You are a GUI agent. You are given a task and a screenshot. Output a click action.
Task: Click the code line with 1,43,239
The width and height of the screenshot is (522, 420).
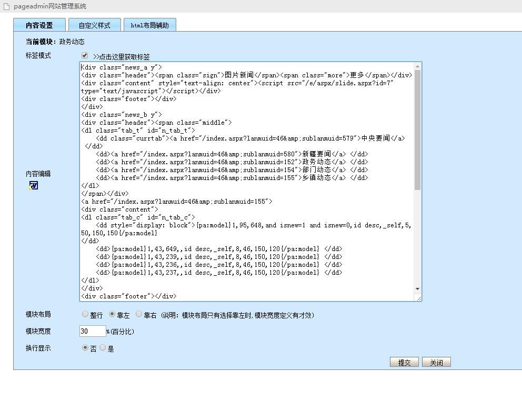point(219,257)
